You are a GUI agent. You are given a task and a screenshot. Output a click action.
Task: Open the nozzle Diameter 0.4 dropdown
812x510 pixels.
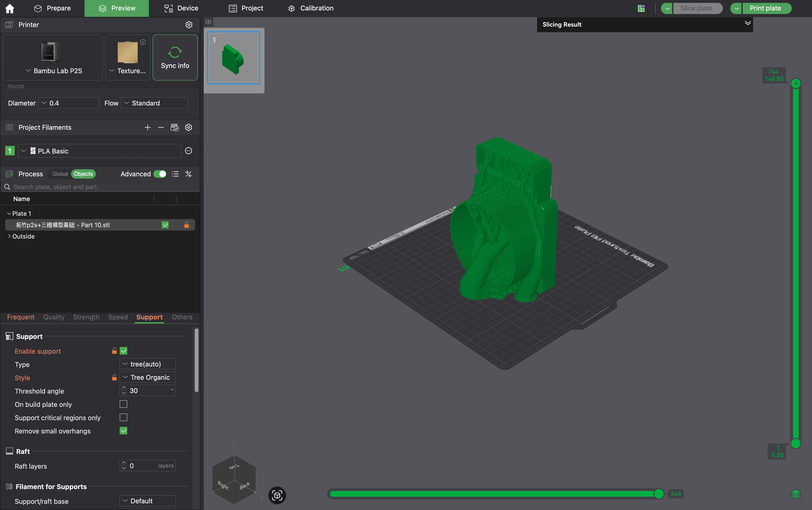(69, 103)
